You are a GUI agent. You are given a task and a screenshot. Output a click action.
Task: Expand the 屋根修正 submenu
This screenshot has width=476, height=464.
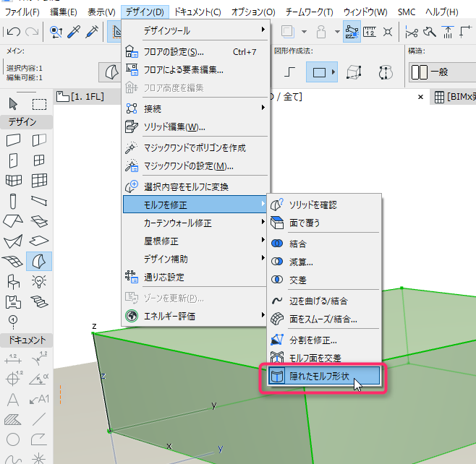(195, 241)
